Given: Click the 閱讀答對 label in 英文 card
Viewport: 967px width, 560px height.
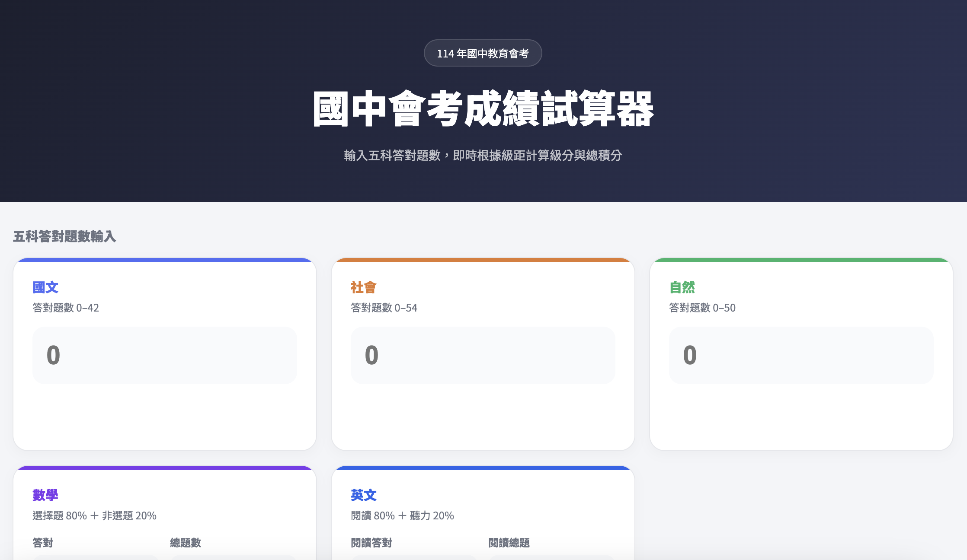Looking at the screenshot, I should [x=371, y=543].
